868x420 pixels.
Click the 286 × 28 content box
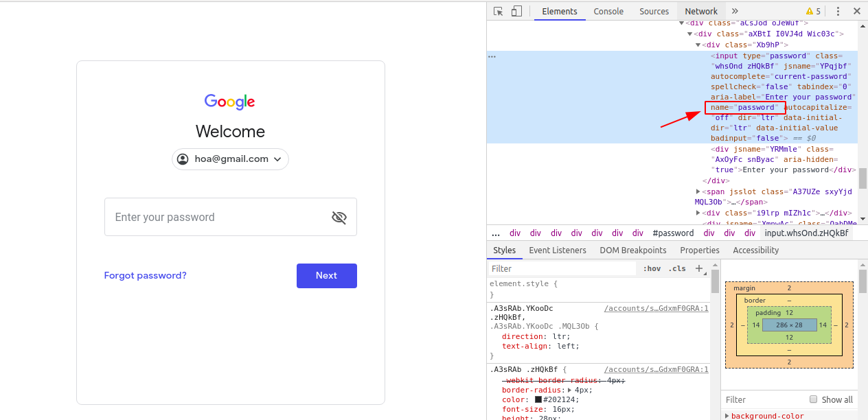(789, 325)
